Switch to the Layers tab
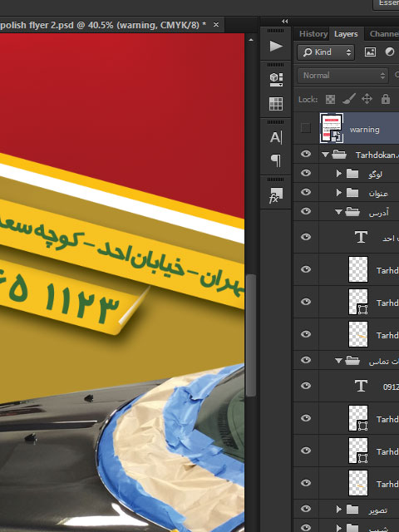This screenshot has width=399, height=532. pos(346,34)
